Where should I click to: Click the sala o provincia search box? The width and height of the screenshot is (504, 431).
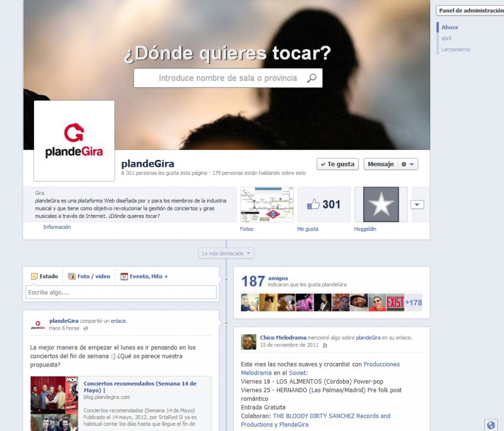click(x=228, y=78)
